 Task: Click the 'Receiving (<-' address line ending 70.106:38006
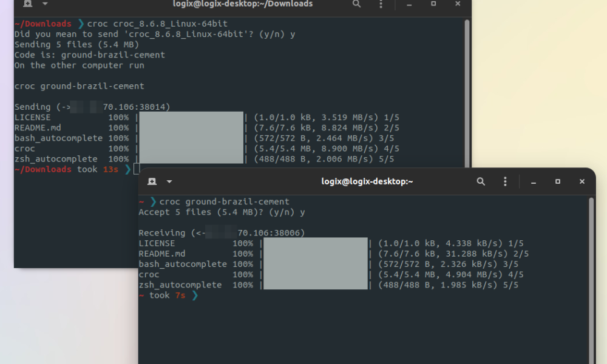(222, 233)
